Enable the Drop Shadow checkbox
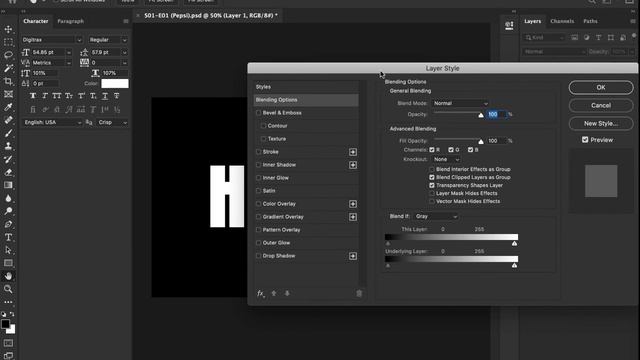Viewport: 640px width, 360px height. (258, 256)
